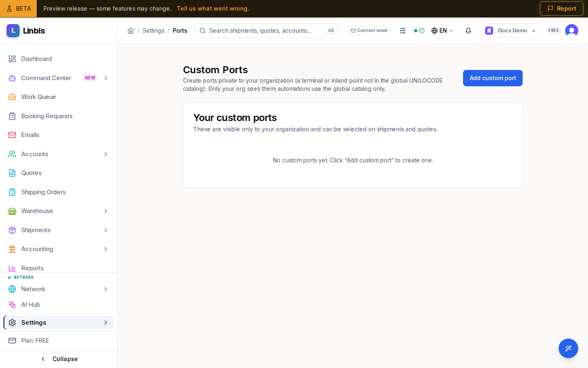The width and height of the screenshot is (588, 368).
Task: Open the EN language dropdown
Action: click(x=442, y=31)
